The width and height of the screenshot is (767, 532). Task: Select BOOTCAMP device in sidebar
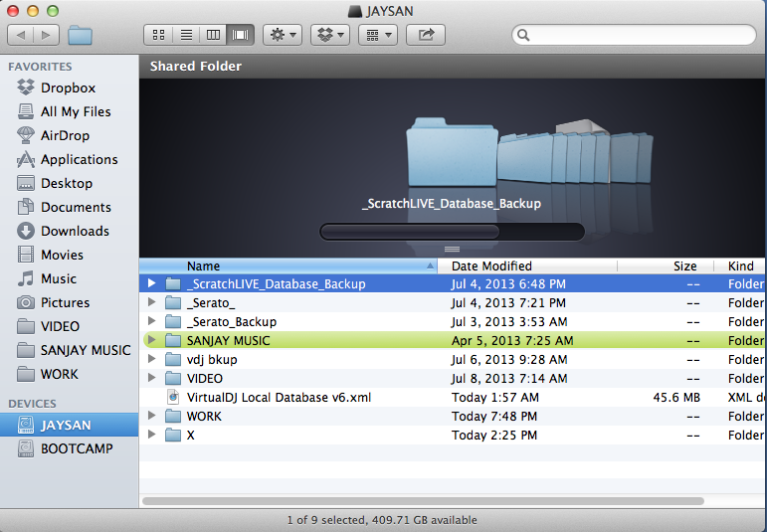(x=77, y=448)
